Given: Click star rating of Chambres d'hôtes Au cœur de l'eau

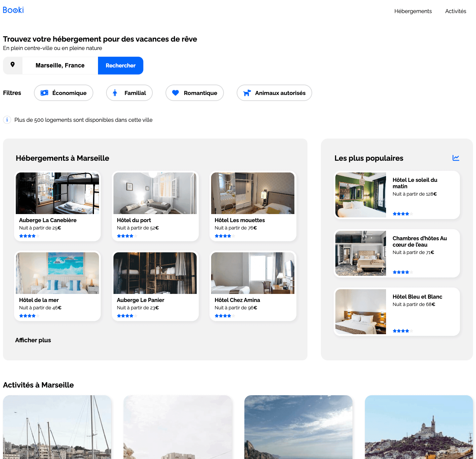Looking at the screenshot, I should click(x=403, y=272).
